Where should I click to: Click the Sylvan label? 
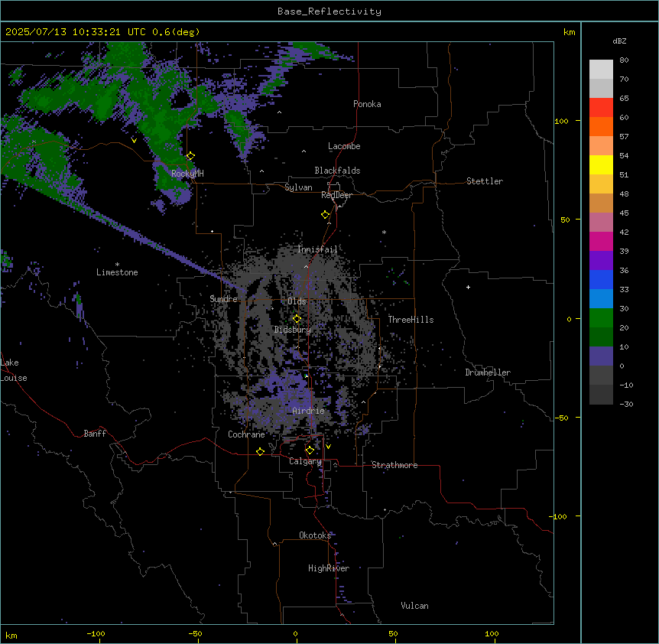click(x=298, y=187)
